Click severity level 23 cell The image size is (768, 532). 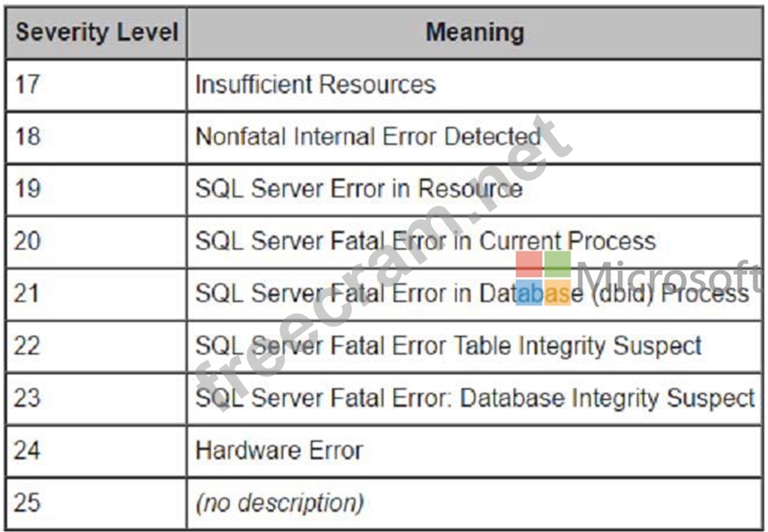point(96,398)
